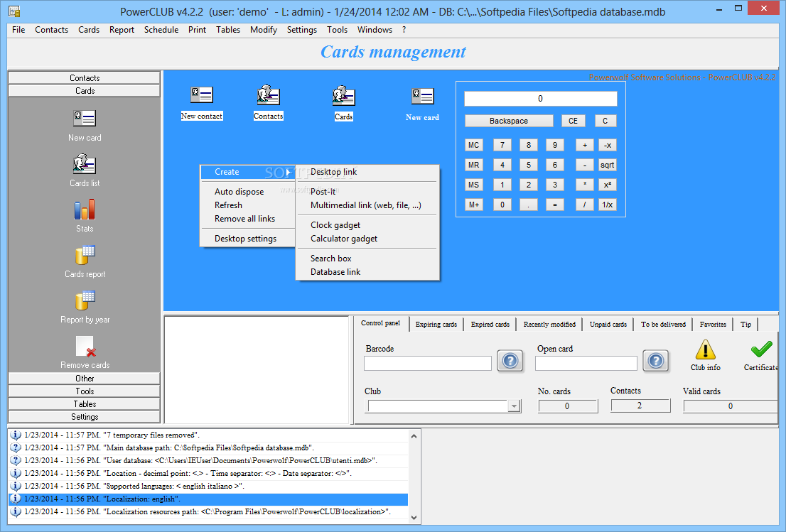Screen dimensions: 786x532
Task: Switch to the Unpaid cards tab
Action: coord(608,324)
